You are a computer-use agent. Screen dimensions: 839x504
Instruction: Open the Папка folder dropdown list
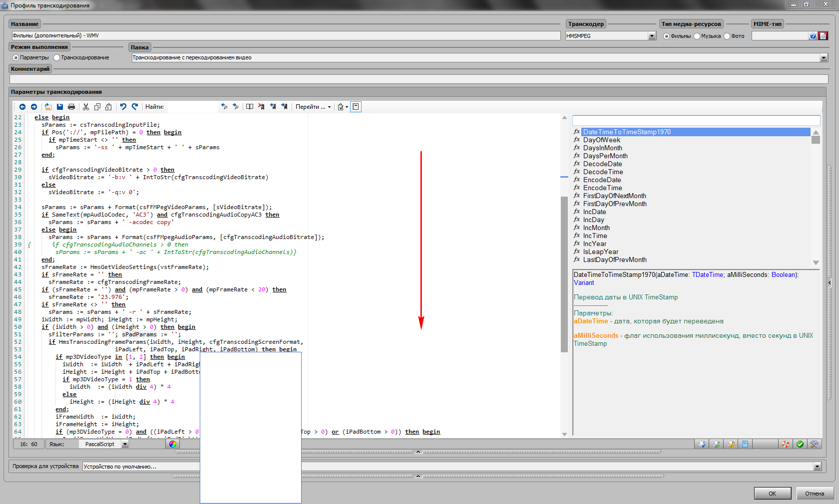824,58
